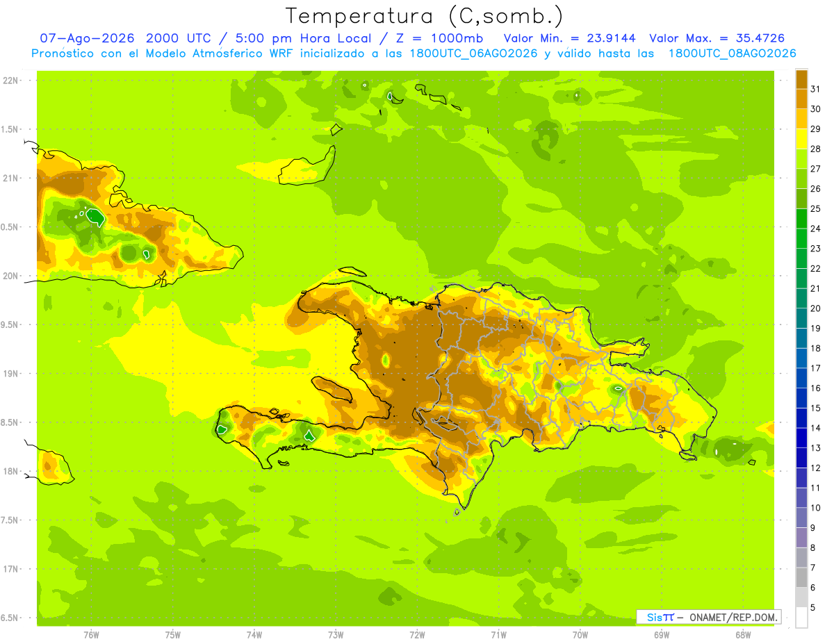Select the date text "07-Ago-2026"
This screenshot has height=644, width=834.
[x=87, y=38]
